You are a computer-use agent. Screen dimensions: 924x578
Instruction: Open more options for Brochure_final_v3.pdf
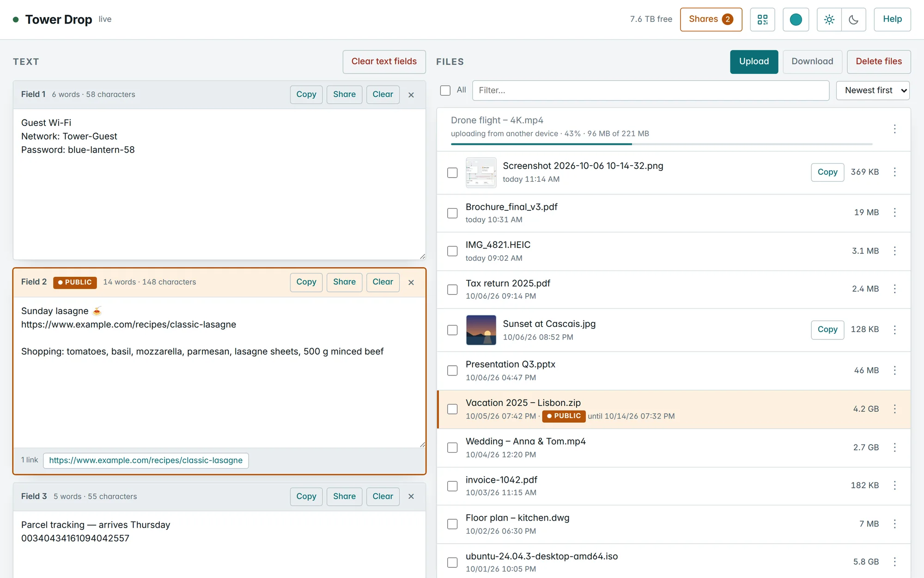pos(894,212)
